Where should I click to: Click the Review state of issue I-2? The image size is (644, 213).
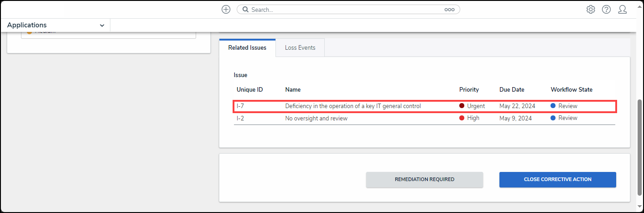click(x=567, y=118)
